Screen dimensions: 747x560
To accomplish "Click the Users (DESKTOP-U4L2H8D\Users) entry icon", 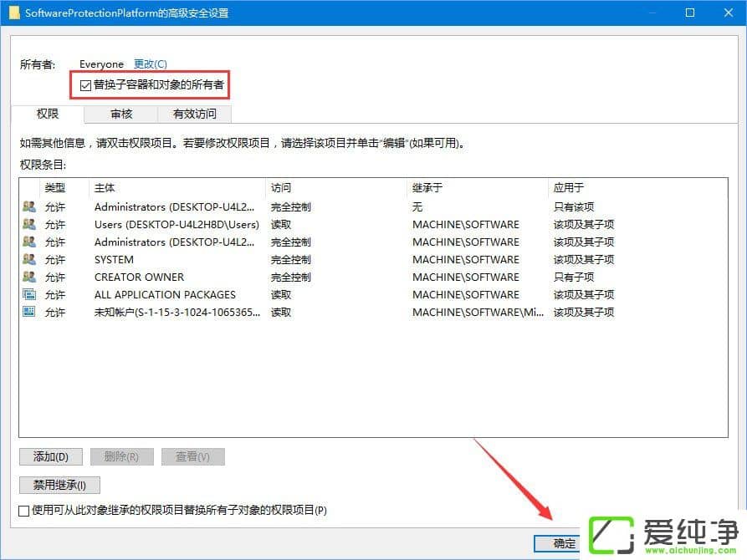I will tap(27, 224).
